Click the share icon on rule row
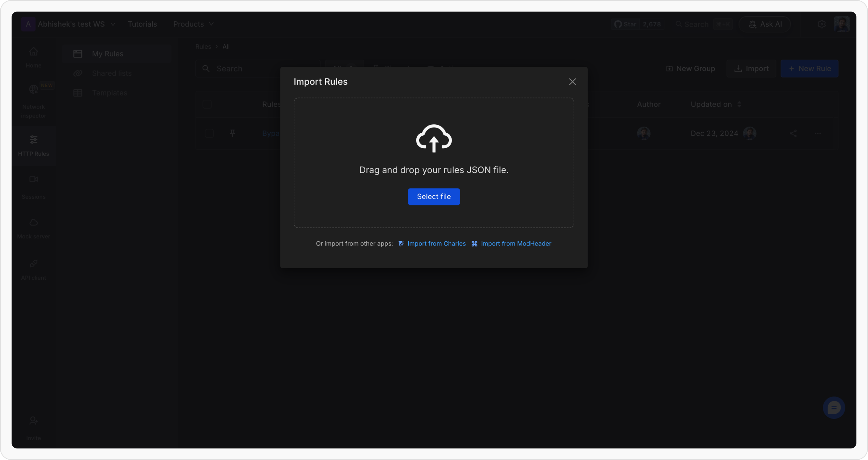The height and width of the screenshot is (460, 868). (x=793, y=133)
